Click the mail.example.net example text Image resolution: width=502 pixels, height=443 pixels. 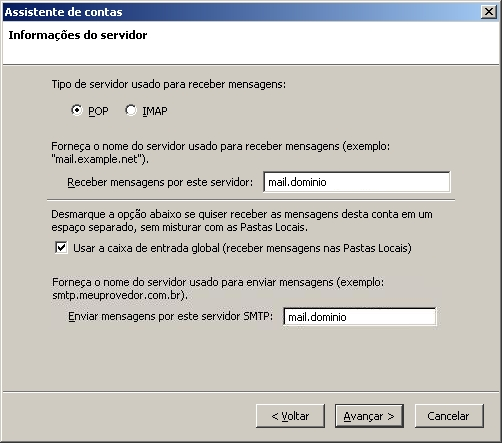pos(100,160)
